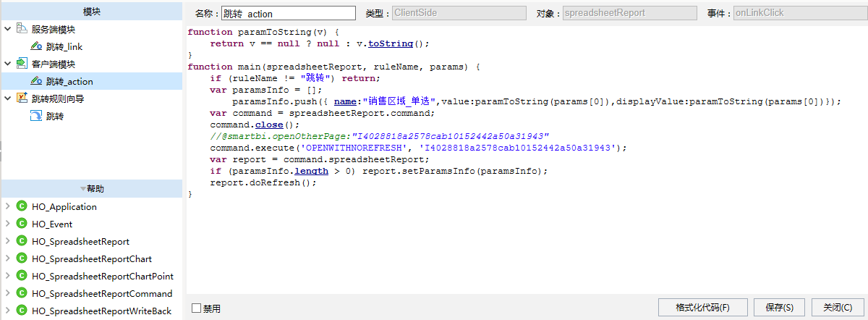Click the HO_SpreadsheetReportWriteBack class icon
This screenshot has height=320, width=868.
pos(21,311)
